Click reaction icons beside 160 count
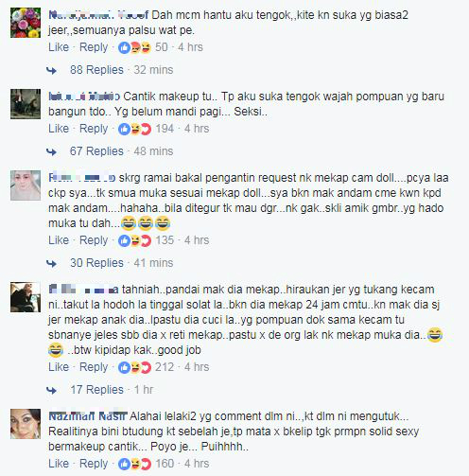 point(134,464)
